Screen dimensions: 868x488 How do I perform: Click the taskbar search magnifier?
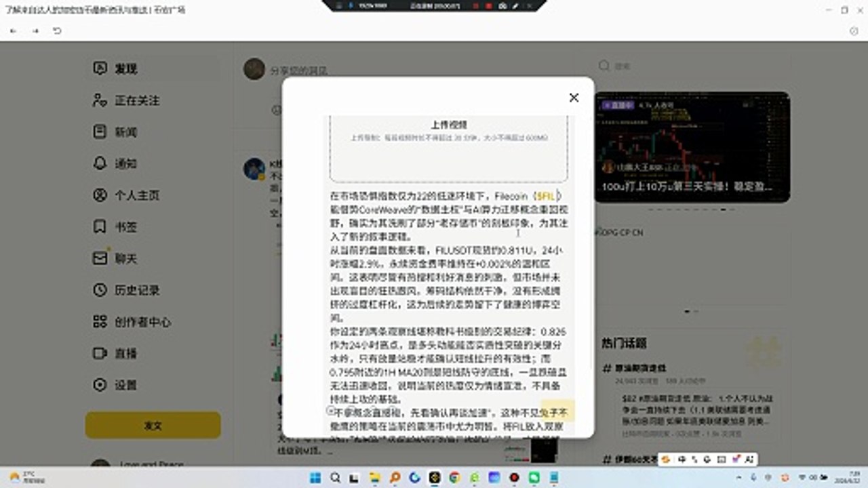click(x=335, y=478)
